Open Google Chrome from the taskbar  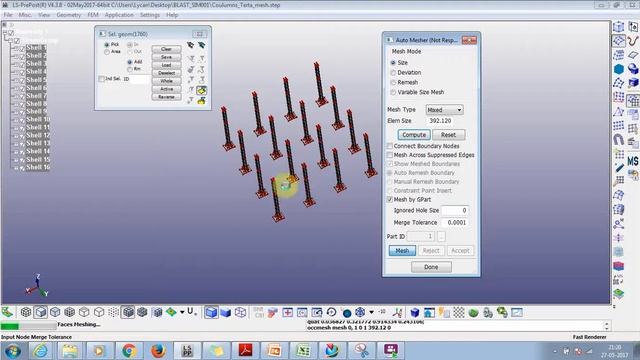(129, 350)
